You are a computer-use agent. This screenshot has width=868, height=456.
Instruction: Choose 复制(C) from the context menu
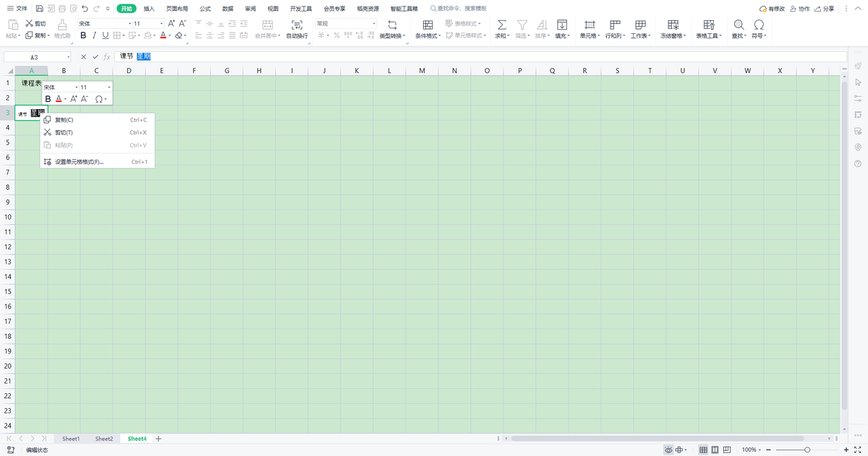(64, 120)
